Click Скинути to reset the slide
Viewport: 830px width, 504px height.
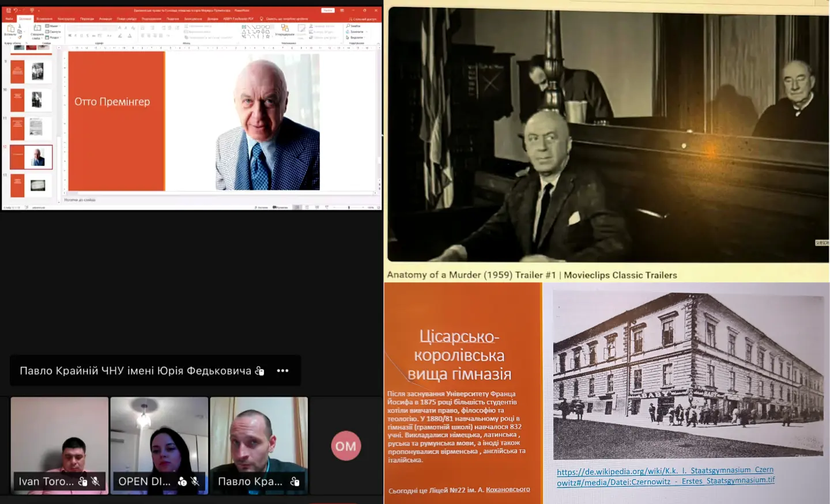coord(53,32)
